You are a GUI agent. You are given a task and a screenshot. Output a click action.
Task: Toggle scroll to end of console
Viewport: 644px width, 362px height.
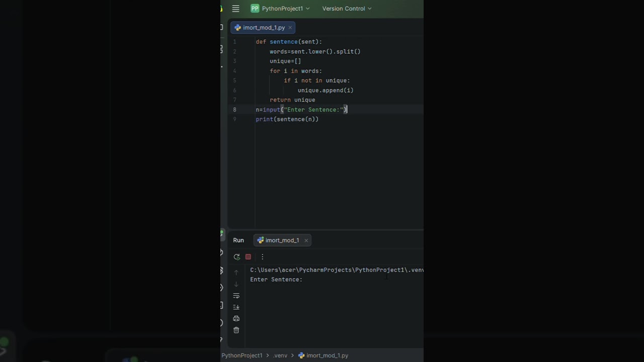(x=236, y=307)
